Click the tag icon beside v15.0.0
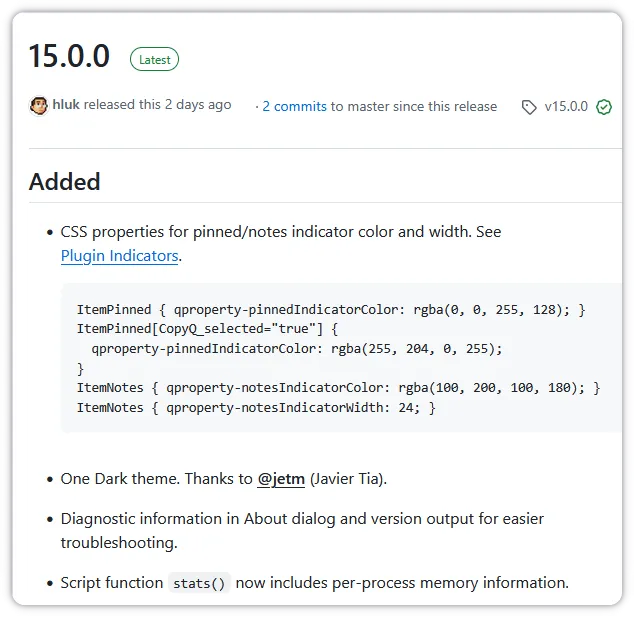634x617 pixels. (529, 107)
